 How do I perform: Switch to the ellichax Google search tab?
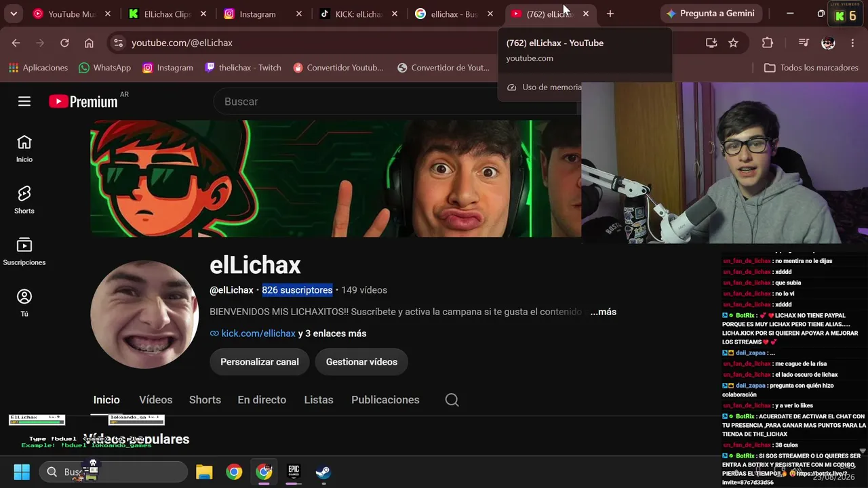point(455,14)
